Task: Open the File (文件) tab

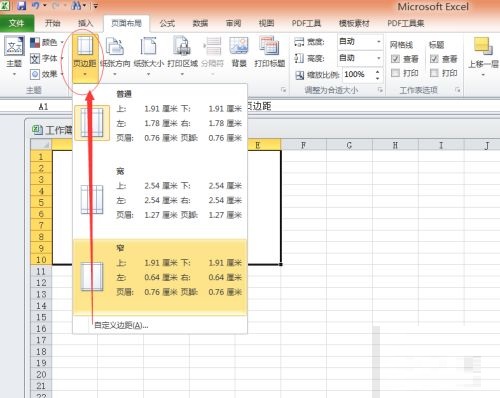Action: click(17, 23)
